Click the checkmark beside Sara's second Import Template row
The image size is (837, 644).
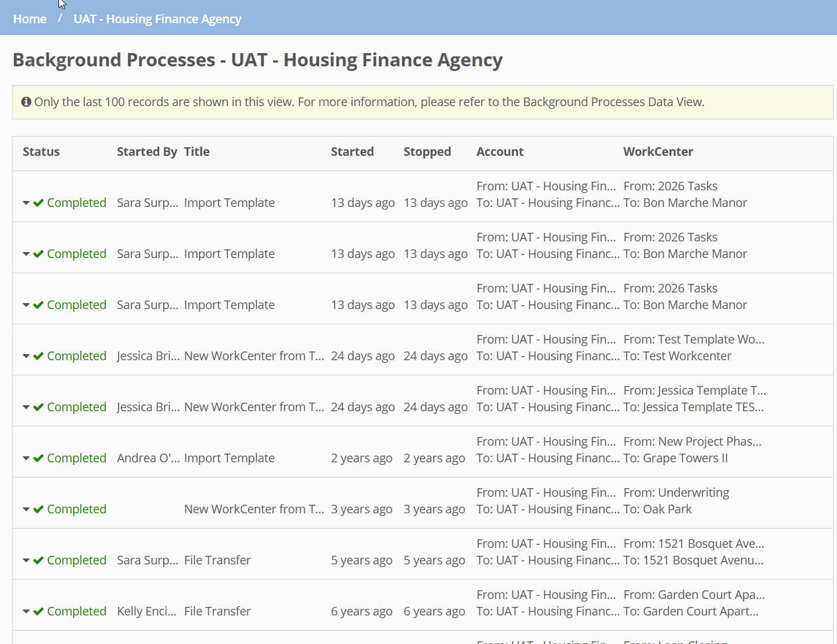click(x=38, y=254)
